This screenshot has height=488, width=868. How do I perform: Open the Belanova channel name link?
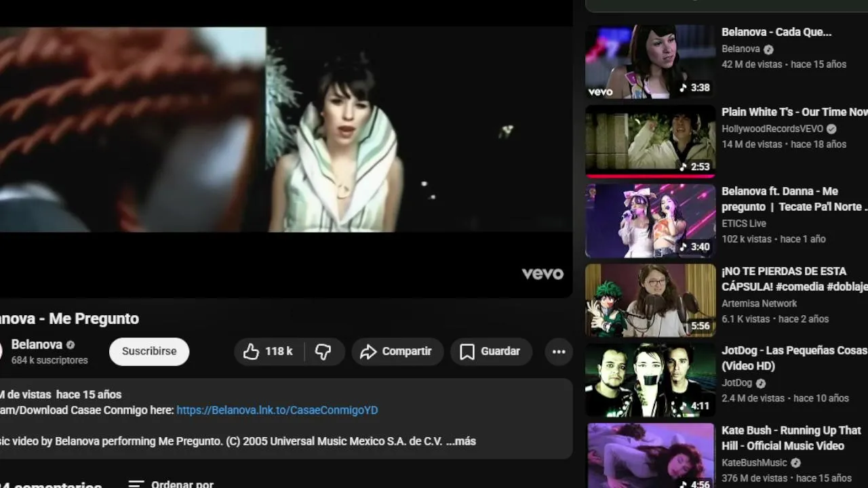coord(37,344)
